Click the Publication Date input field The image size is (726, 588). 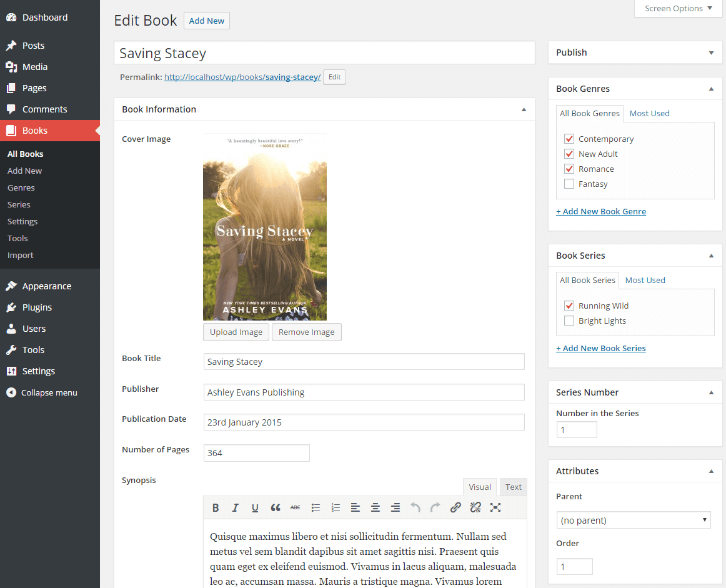coord(364,422)
